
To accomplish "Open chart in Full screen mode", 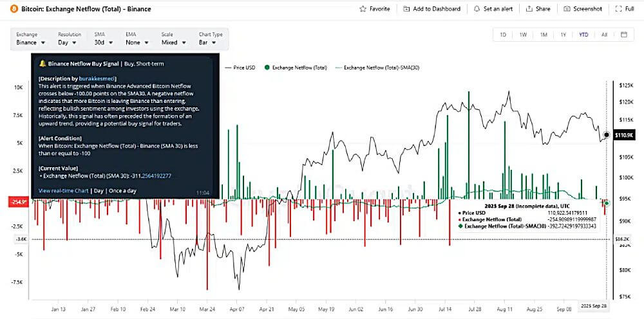I will coord(620,9).
